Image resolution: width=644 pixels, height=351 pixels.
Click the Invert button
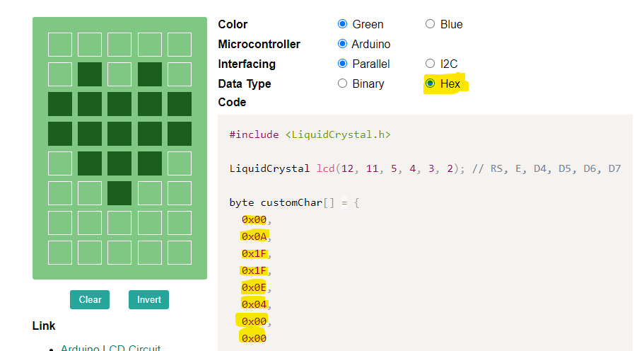[x=148, y=299]
